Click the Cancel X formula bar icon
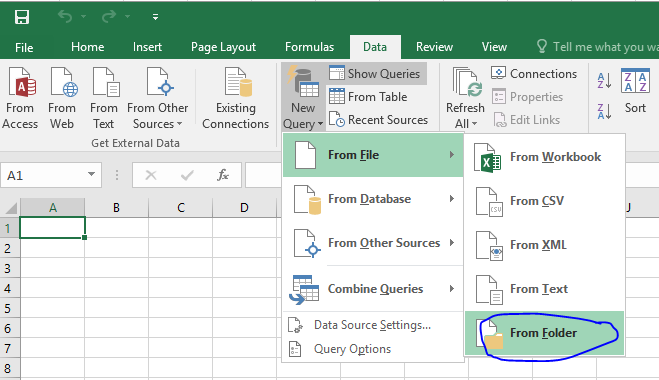This screenshot has height=380, width=659. [150, 175]
